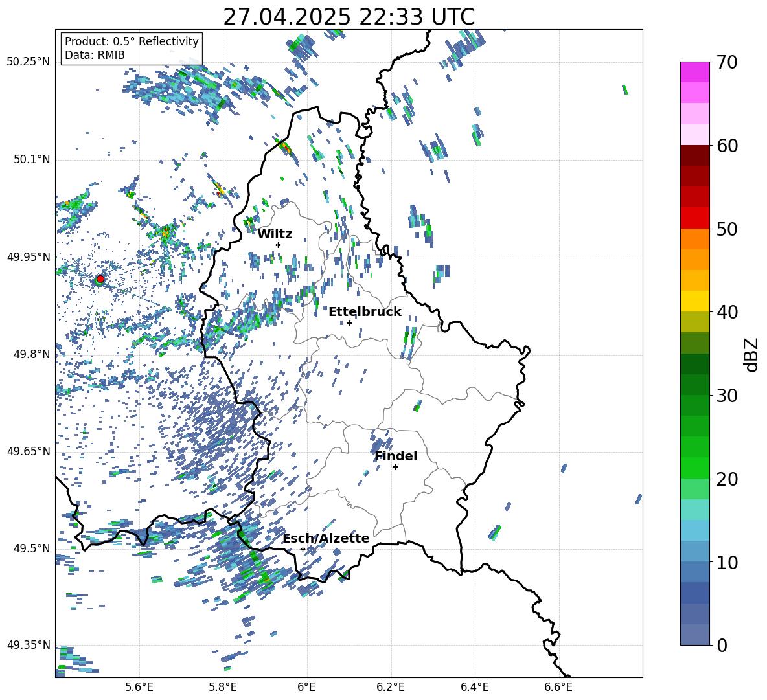The height and width of the screenshot is (700, 767).
Task: Click the 60 value on colorbar
Action: point(727,146)
